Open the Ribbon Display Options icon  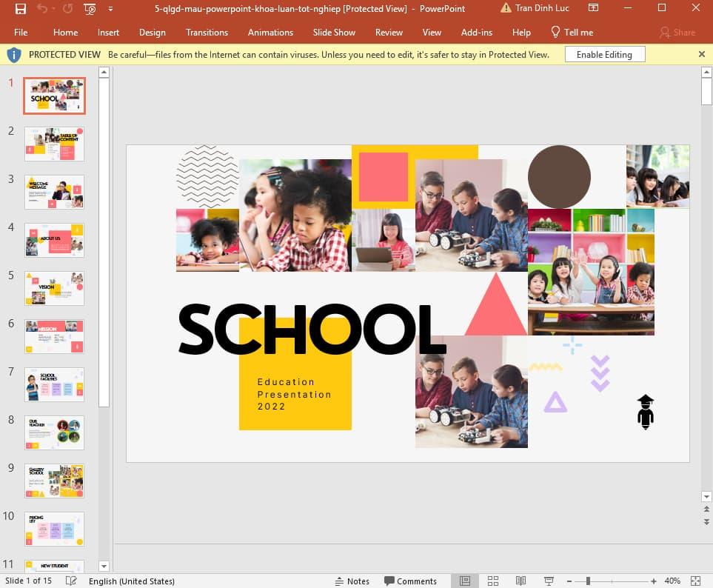pyautogui.click(x=594, y=8)
